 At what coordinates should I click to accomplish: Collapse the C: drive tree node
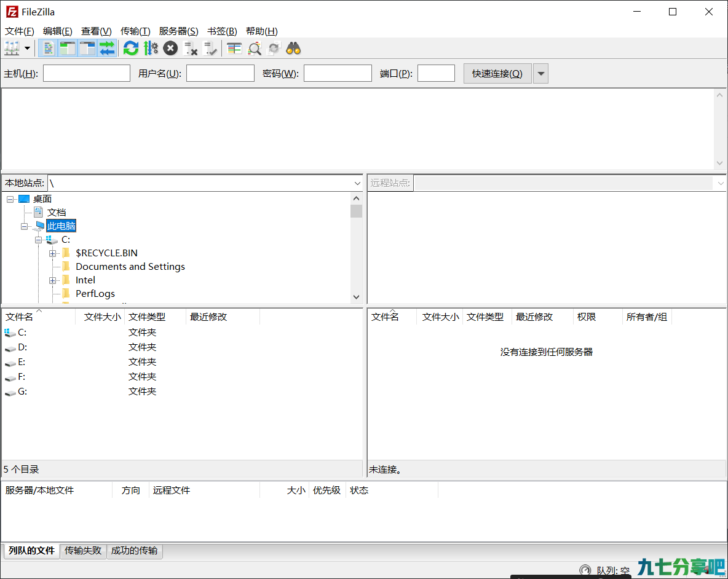[39, 240]
